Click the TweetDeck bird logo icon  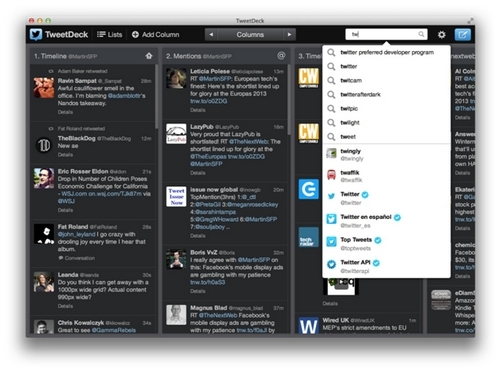tap(36, 34)
